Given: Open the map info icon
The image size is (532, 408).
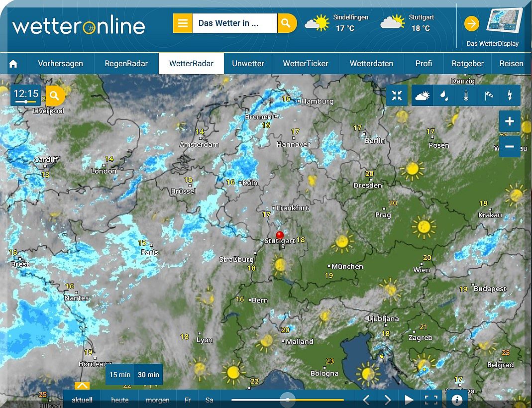Looking at the screenshot, I should click(457, 400).
